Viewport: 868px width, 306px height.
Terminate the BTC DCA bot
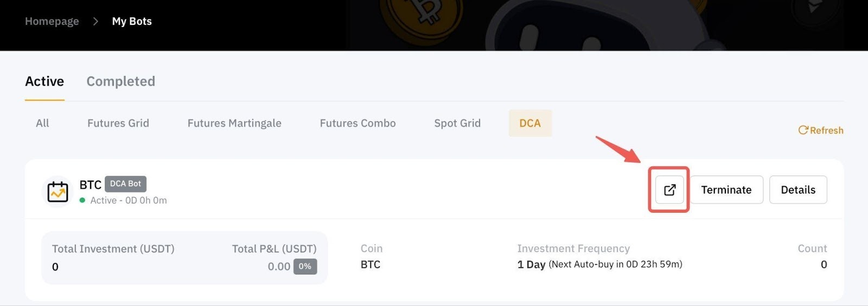[726, 190]
